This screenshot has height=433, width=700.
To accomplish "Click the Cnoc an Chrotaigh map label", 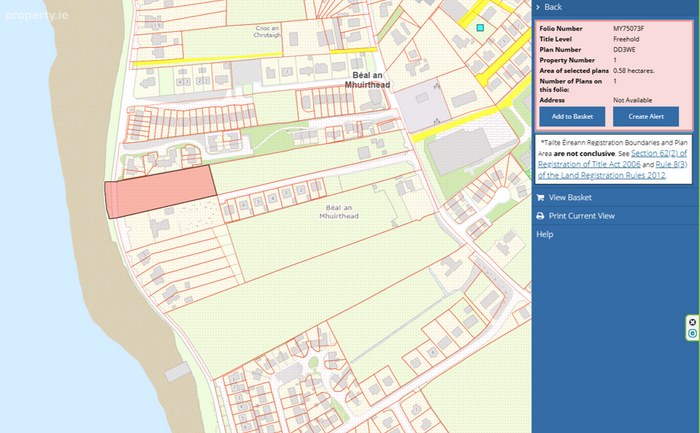I will tap(267, 32).
